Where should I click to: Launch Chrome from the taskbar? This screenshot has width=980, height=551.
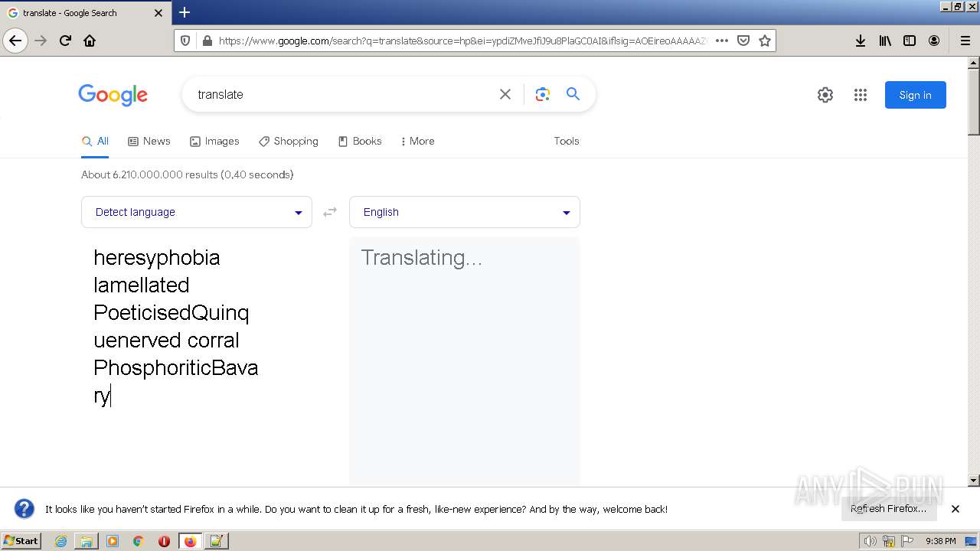[138, 541]
